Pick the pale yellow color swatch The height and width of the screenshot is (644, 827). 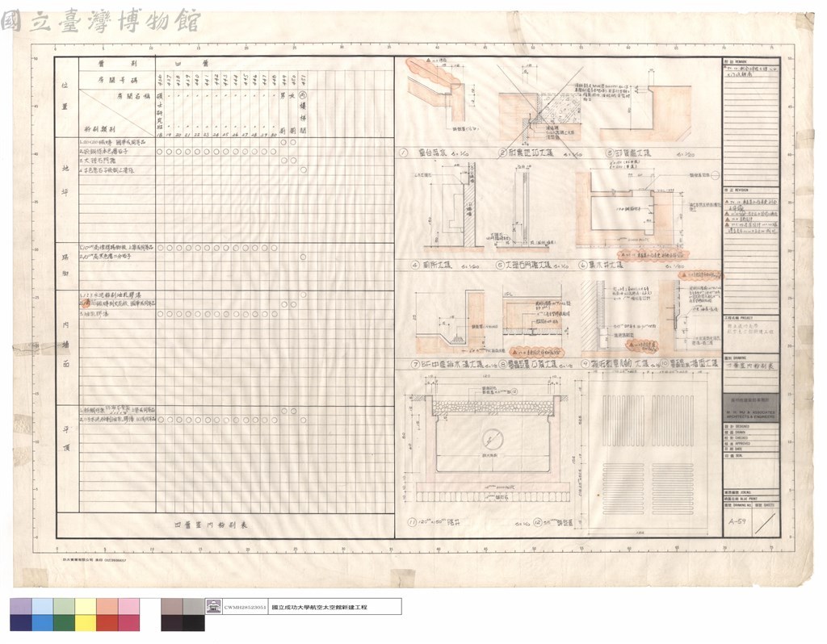[86, 606]
